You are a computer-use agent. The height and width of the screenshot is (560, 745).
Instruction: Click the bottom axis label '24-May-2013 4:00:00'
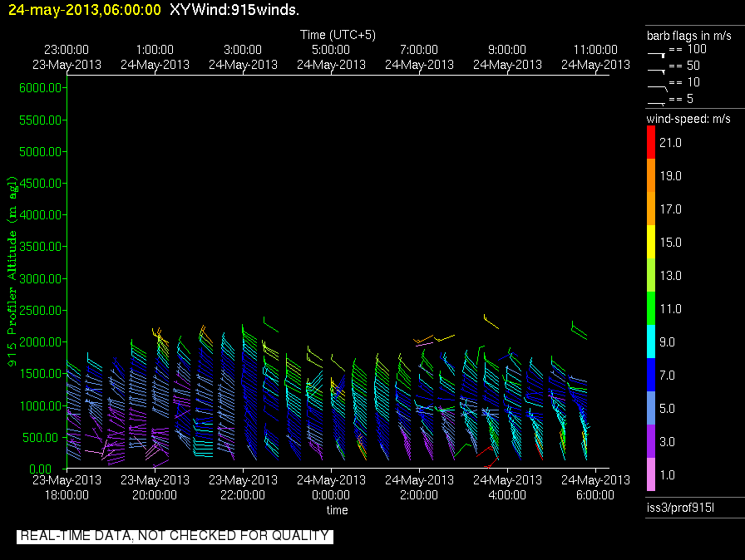(x=507, y=488)
